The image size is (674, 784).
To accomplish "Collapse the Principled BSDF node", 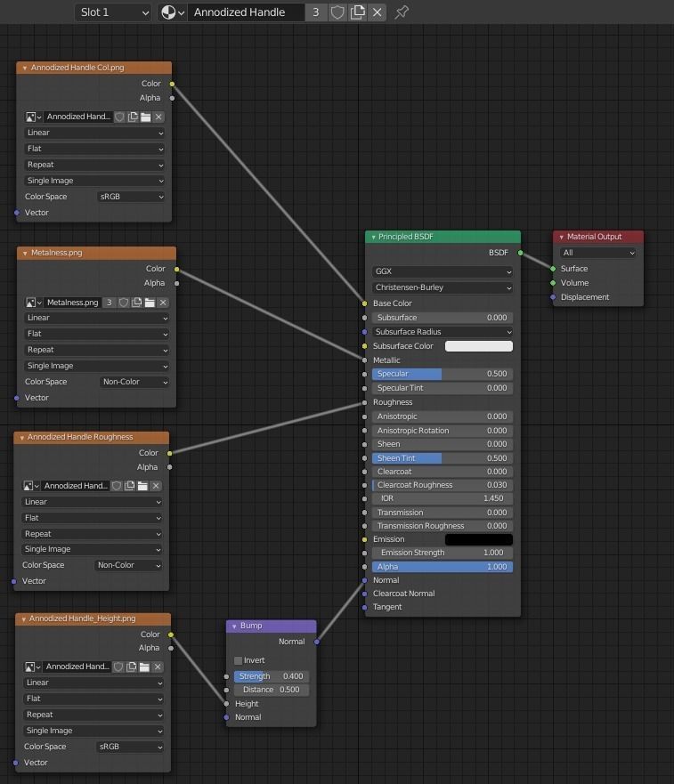I will pyautogui.click(x=373, y=237).
